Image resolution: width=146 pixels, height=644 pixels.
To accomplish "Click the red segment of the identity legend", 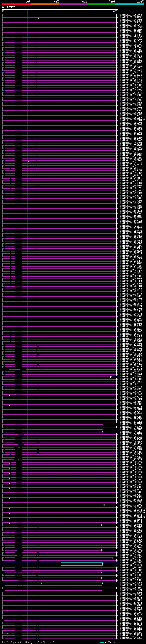I will click(16, 4).
